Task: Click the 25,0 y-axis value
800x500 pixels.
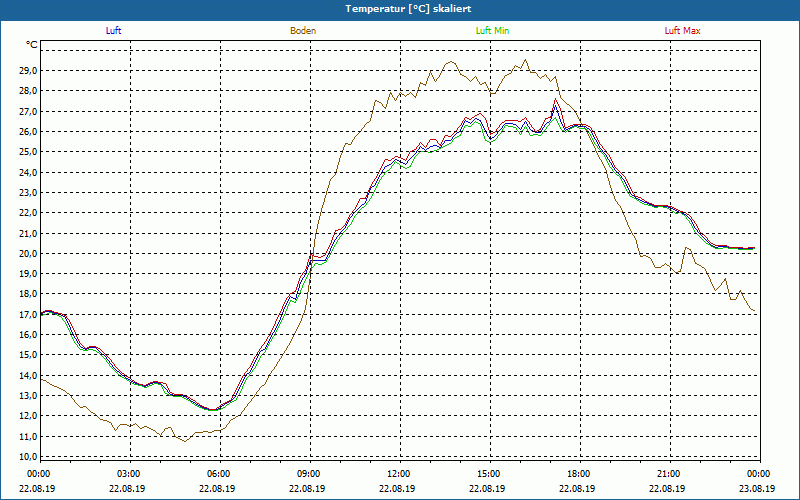Action: 28,152
